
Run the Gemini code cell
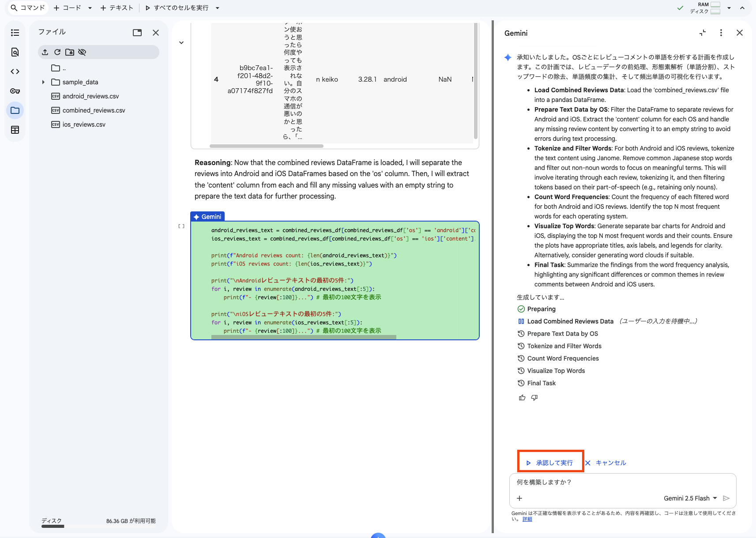pos(181,226)
